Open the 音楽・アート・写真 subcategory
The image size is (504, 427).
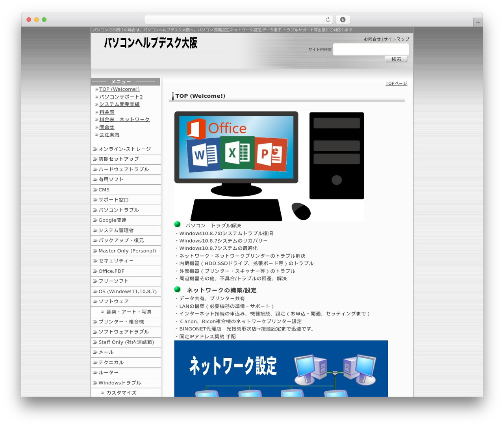click(x=126, y=312)
